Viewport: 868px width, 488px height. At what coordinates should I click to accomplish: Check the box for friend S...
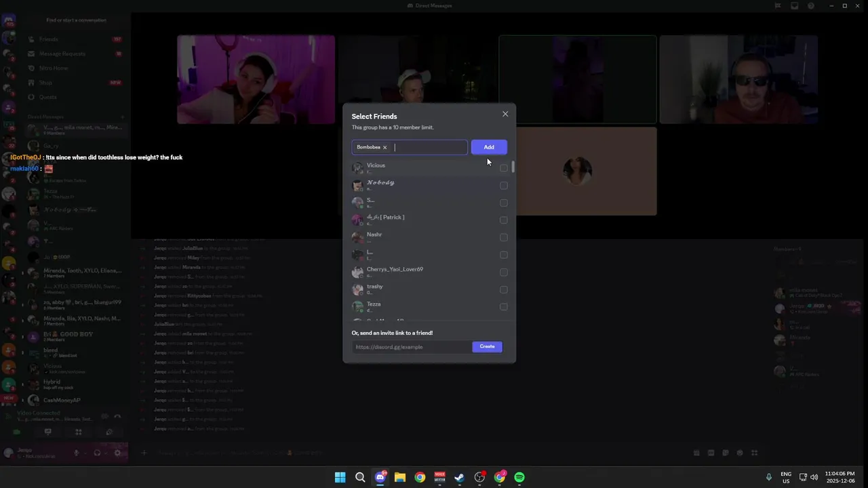point(504,203)
